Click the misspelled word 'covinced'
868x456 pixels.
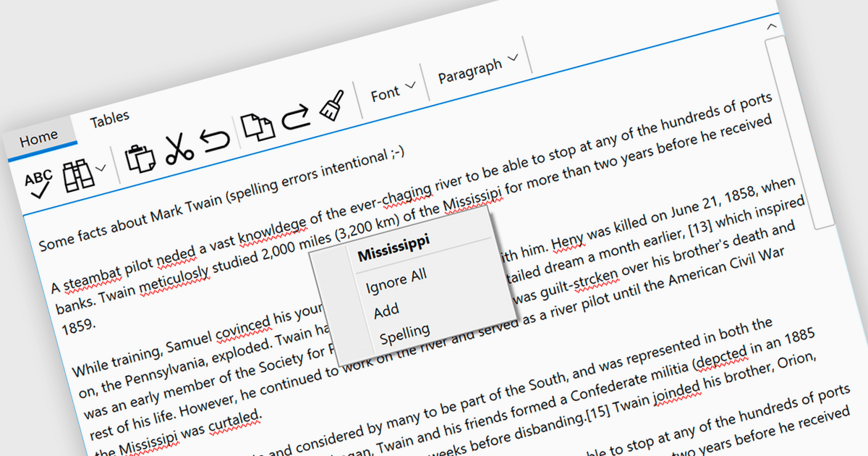point(242,329)
